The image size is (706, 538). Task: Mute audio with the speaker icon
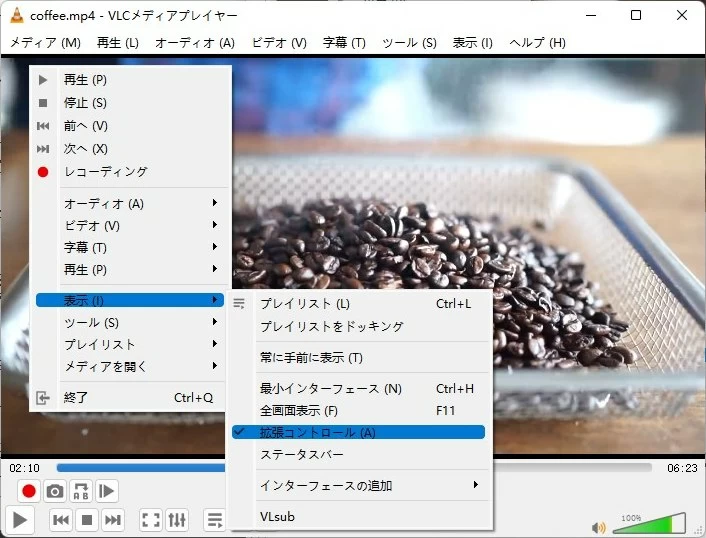(x=599, y=527)
